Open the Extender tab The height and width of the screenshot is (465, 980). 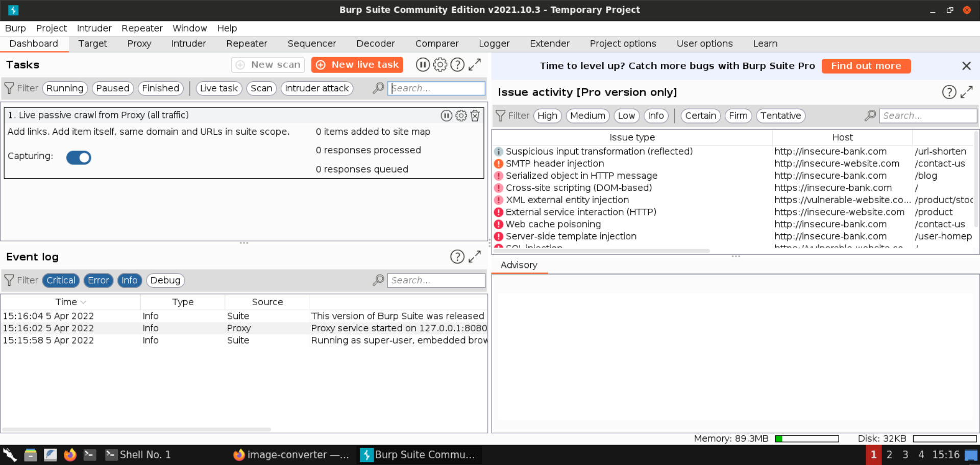coord(550,44)
